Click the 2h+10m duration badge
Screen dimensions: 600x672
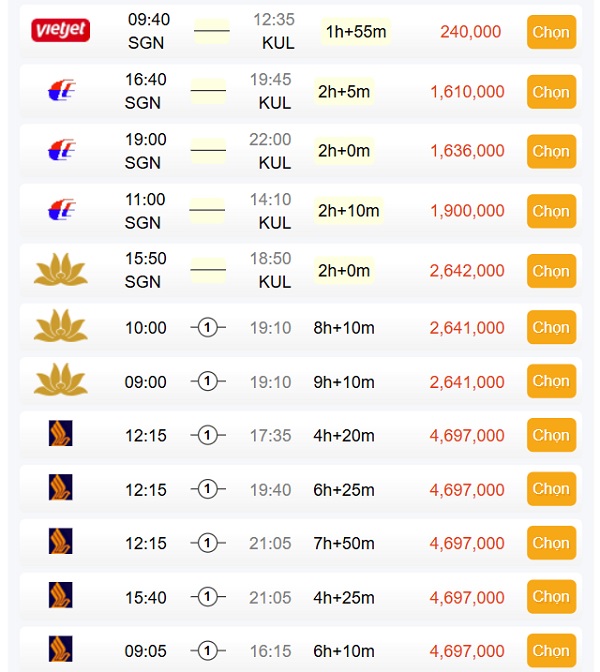348,211
